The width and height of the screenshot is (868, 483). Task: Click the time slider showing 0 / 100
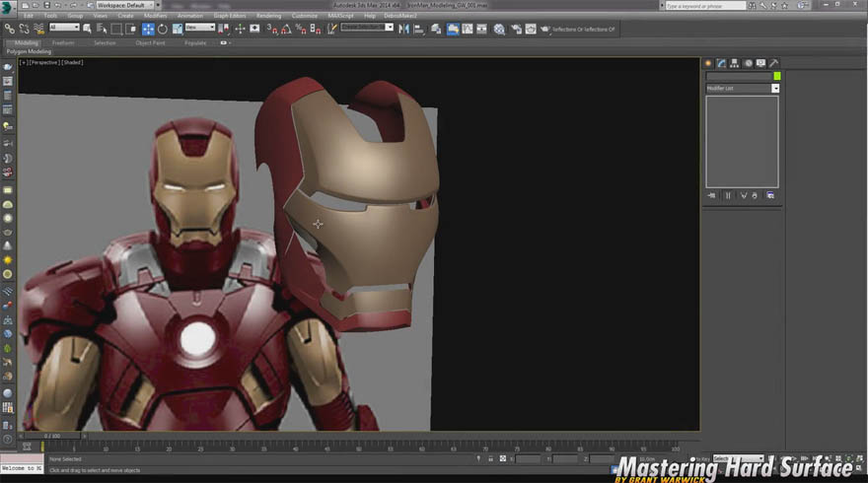pyautogui.click(x=52, y=436)
